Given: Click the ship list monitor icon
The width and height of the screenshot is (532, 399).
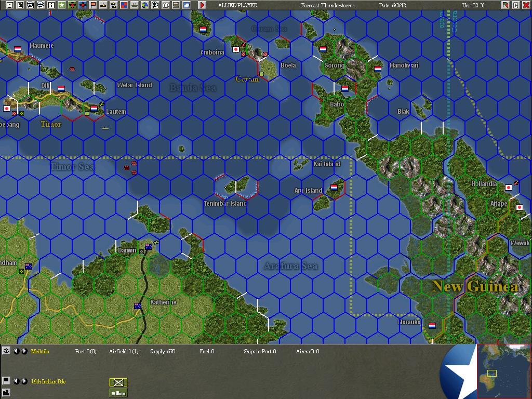Looking at the screenshot, I should [x=31, y=5].
